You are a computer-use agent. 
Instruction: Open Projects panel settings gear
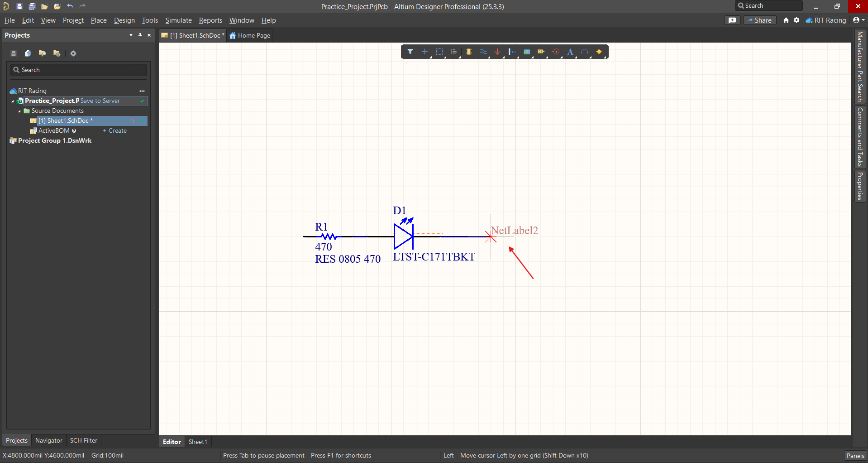[73, 53]
